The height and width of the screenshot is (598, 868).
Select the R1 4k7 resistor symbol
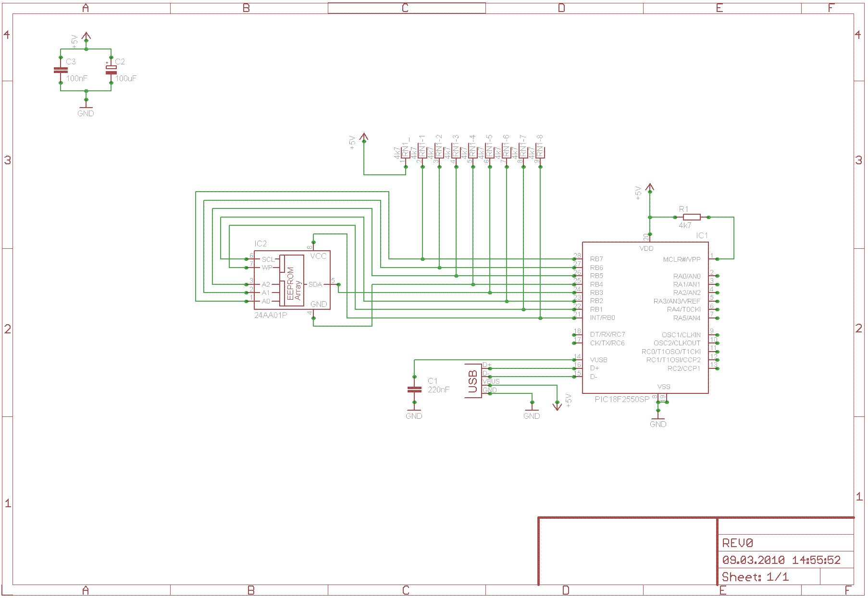pyautogui.click(x=692, y=217)
